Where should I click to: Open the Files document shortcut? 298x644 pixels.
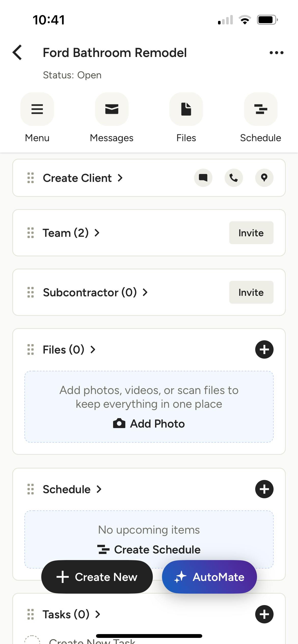tap(186, 109)
